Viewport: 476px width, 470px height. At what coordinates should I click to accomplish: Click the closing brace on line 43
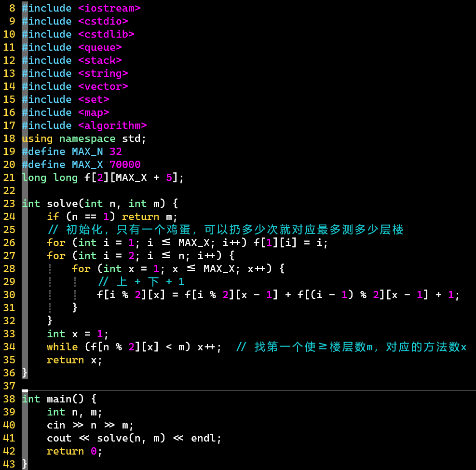(x=25, y=464)
